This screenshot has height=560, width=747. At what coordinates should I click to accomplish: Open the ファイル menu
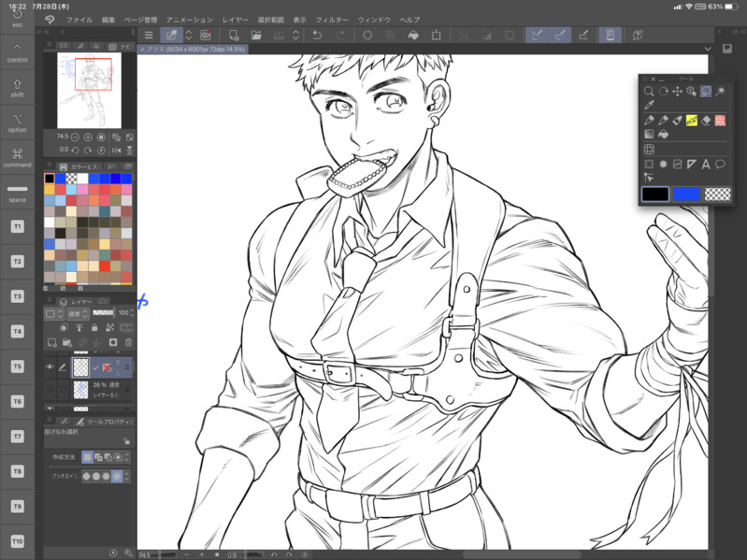click(79, 20)
